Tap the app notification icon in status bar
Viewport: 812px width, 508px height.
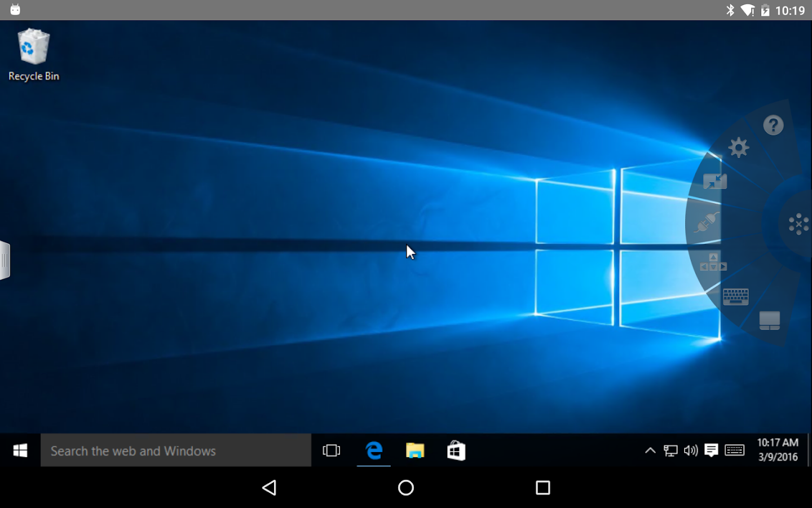point(15,10)
